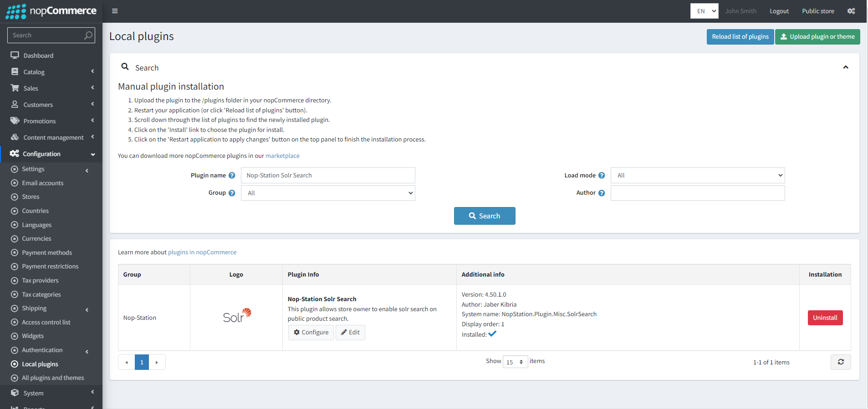Screen dimensions: 868x409
Task: Click the Catalog book icon
Action: [15, 71]
